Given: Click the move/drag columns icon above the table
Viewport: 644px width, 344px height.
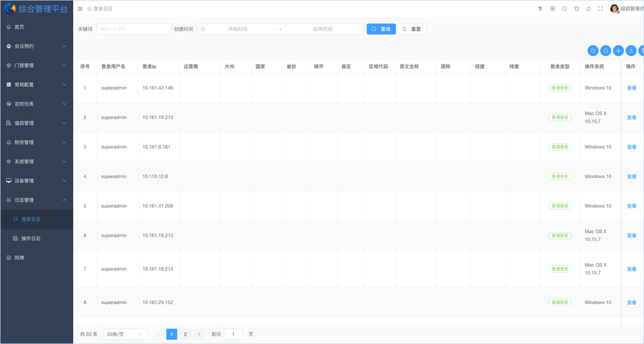Looking at the screenshot, I should 618,51.
